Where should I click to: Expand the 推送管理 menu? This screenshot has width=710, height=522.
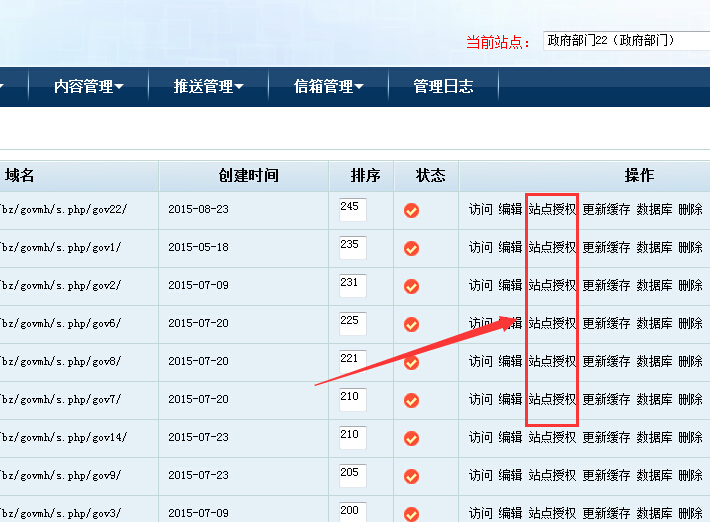[209, 87]
